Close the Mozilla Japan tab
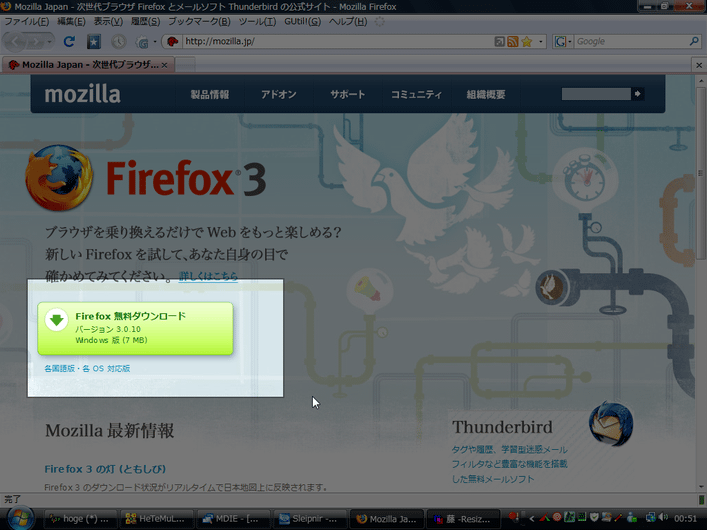Screen dimensions: 707x530 [x=165, y=65]
